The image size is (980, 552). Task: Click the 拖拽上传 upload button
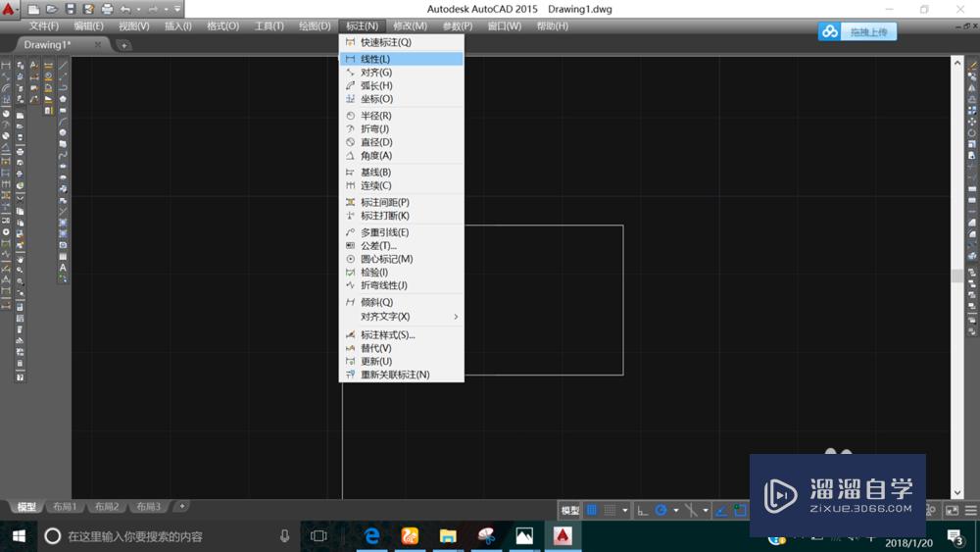tap(868, 32)
